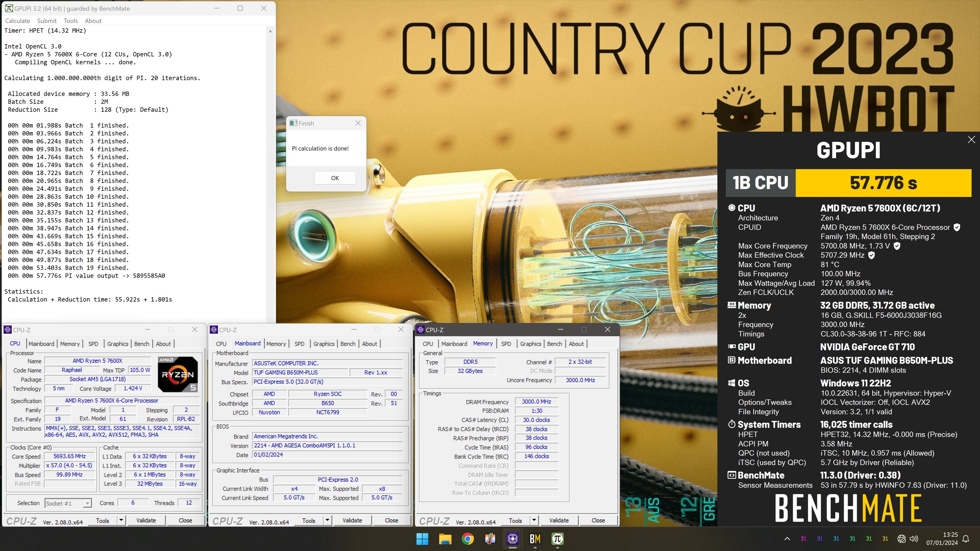Open Bench tab in first CPU-Z
The image size is (980, 551).
point(142,344)
